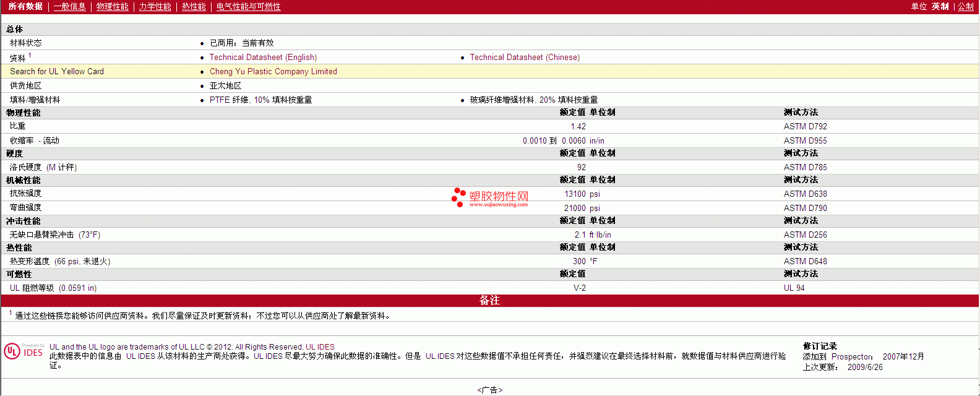Click the 300 °F value
Screen dimensions: 980x396
point(585,261)
